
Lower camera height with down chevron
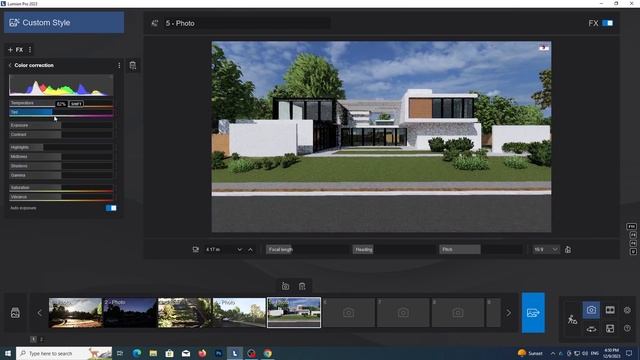point(240,250)
